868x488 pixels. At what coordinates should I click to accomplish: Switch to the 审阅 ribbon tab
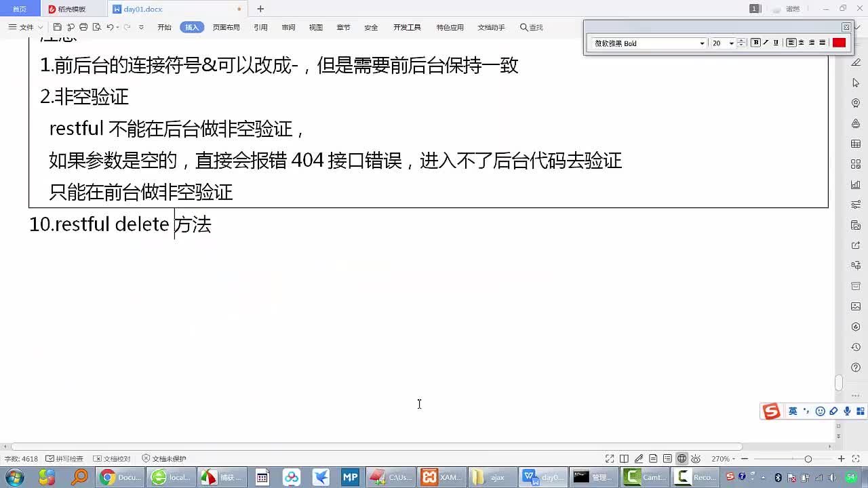[288, 27]
